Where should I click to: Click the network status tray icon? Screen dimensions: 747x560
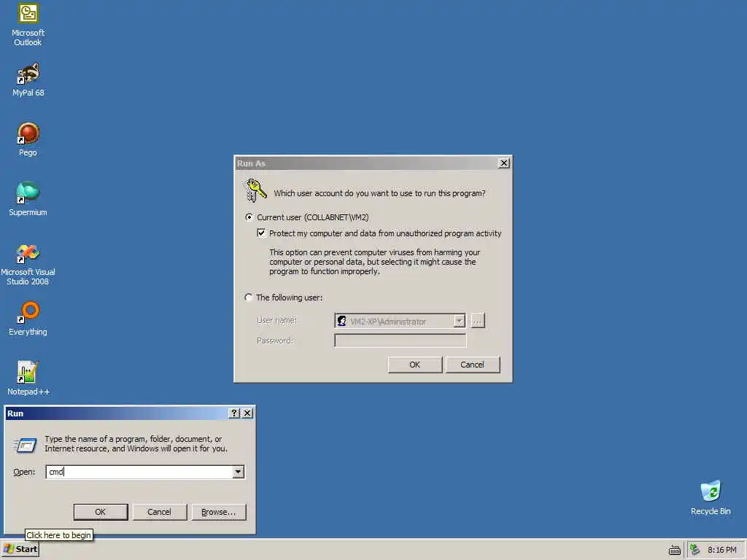point(695,550)
